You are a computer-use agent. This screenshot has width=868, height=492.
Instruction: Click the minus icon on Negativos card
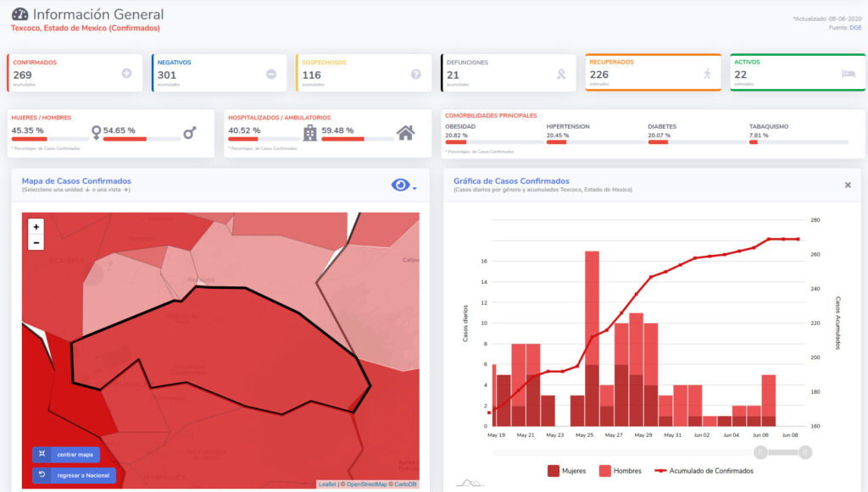(271, 74)
